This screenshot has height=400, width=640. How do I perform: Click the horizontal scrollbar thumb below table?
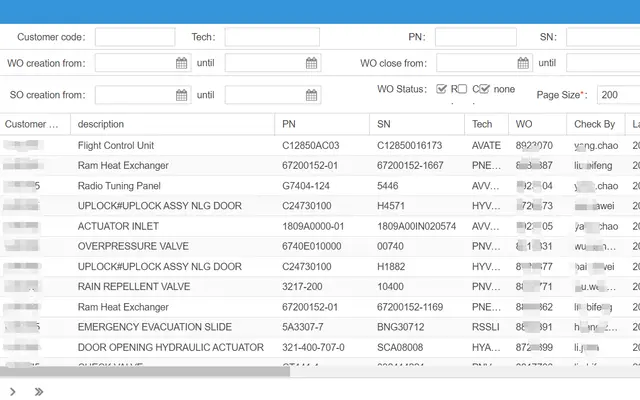click(x=145, y=371)
